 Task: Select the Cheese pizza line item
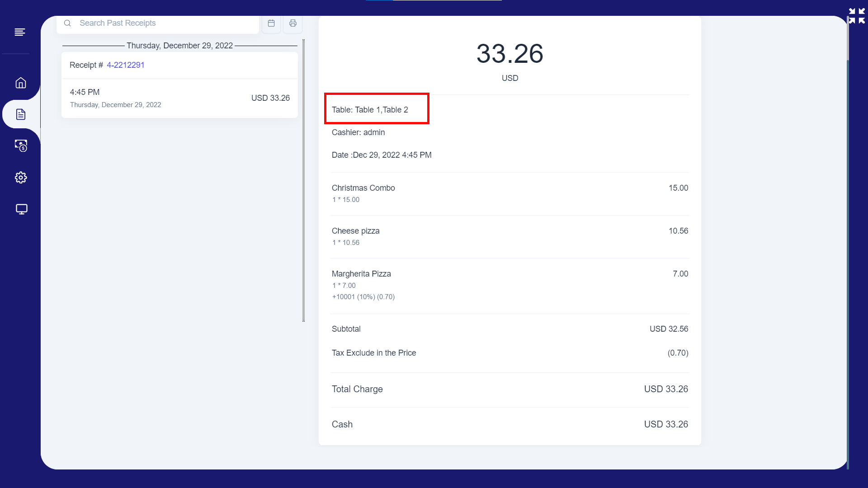tap(355, 231)
